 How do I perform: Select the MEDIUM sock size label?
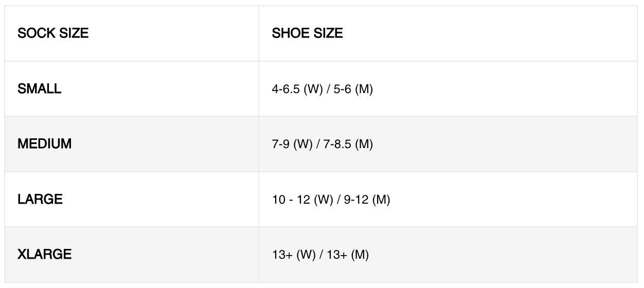coord(45,144)
